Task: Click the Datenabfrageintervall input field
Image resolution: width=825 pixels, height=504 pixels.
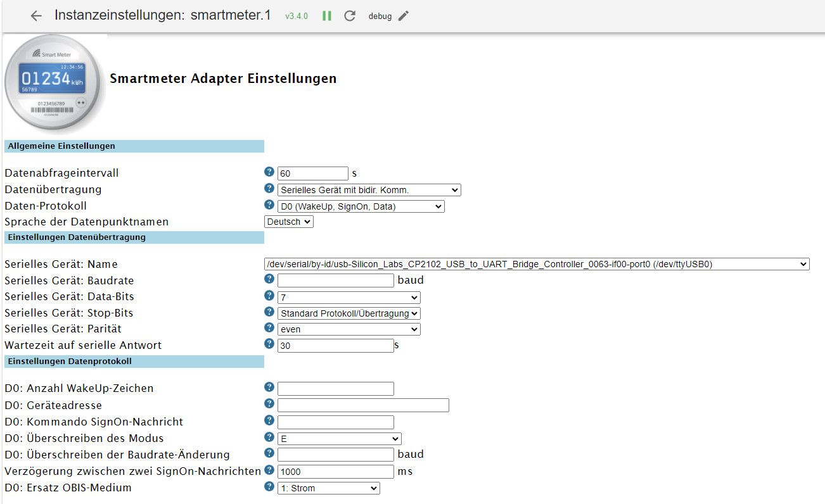Action: tap(313, 173)
